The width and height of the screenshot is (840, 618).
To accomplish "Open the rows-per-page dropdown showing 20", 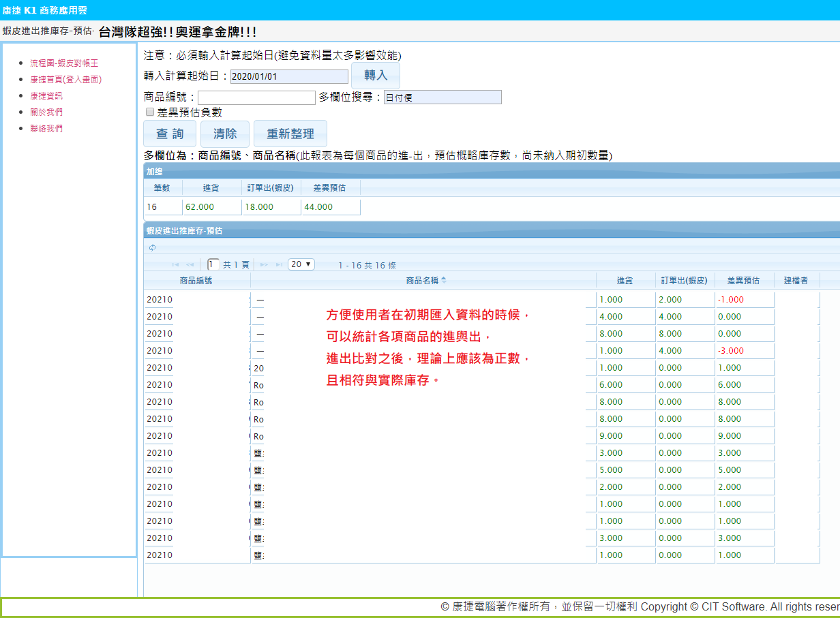I will click(301, 264).
